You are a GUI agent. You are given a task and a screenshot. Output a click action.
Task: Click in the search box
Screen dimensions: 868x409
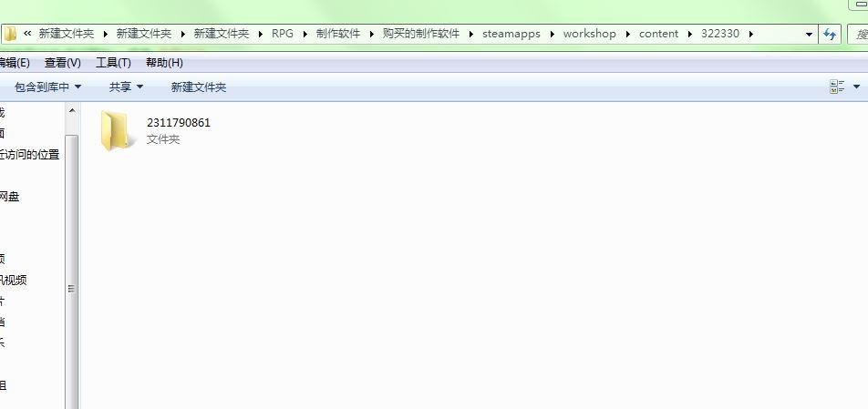point(857,34)
